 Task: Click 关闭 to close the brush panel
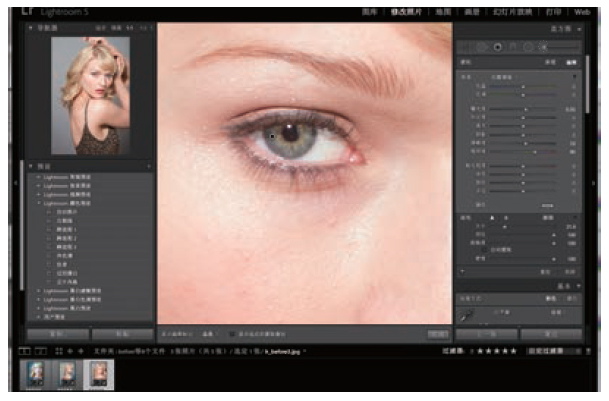(570, 272)
